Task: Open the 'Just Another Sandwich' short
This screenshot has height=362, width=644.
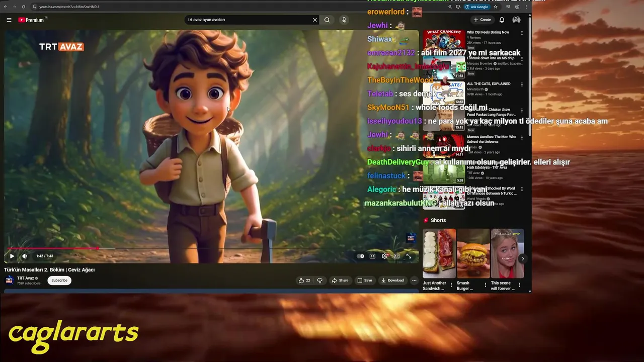Action: 439,254
